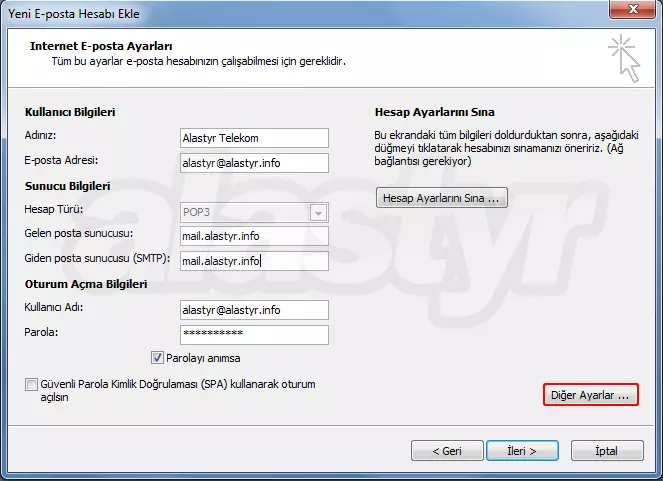Open Diğer Ayarlar settings
Screen dimensions: 663x481
591,395
